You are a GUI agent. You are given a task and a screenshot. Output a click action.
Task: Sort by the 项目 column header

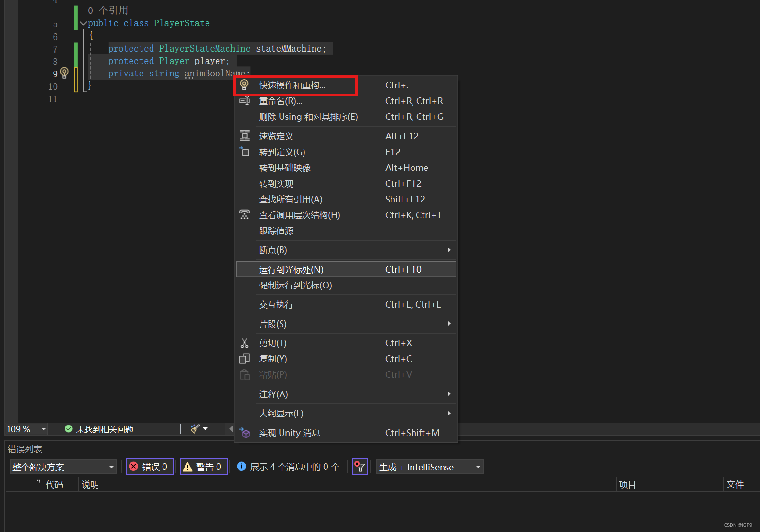click(627, 485)
